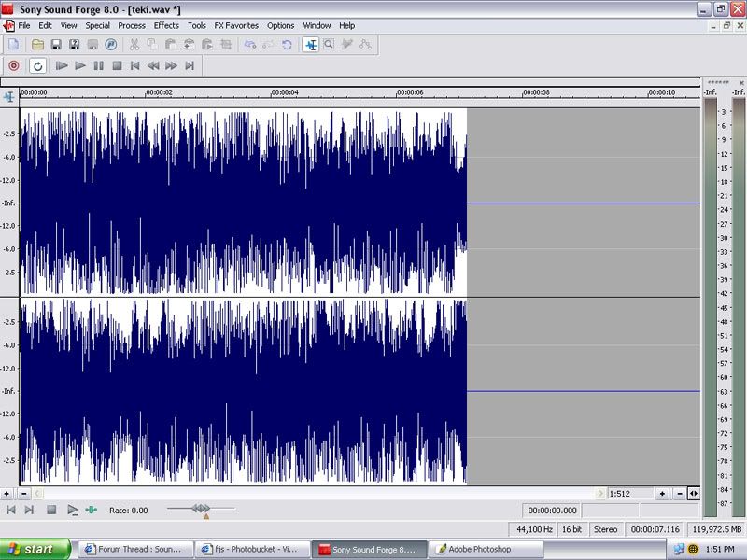The width and height of the screenshot is (747, 560).
Task: Toggle the green scrub mode icon
Action: [x=92, y=510]
